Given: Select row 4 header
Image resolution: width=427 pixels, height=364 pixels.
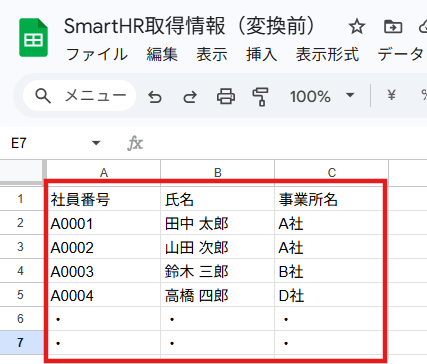Looking at the screenshot, I should click(x=21, y=271).
